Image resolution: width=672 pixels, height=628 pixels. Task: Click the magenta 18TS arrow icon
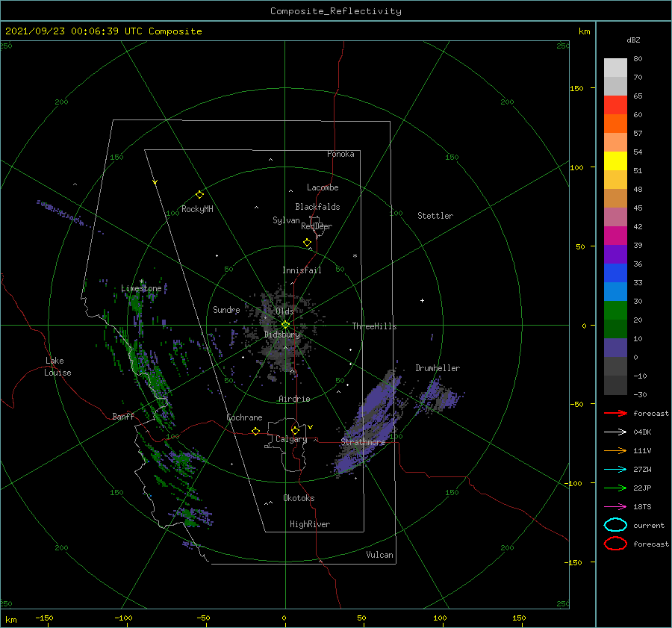click(615, 507)
